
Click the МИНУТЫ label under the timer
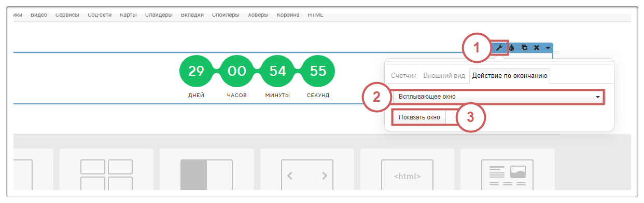[277, 96]
